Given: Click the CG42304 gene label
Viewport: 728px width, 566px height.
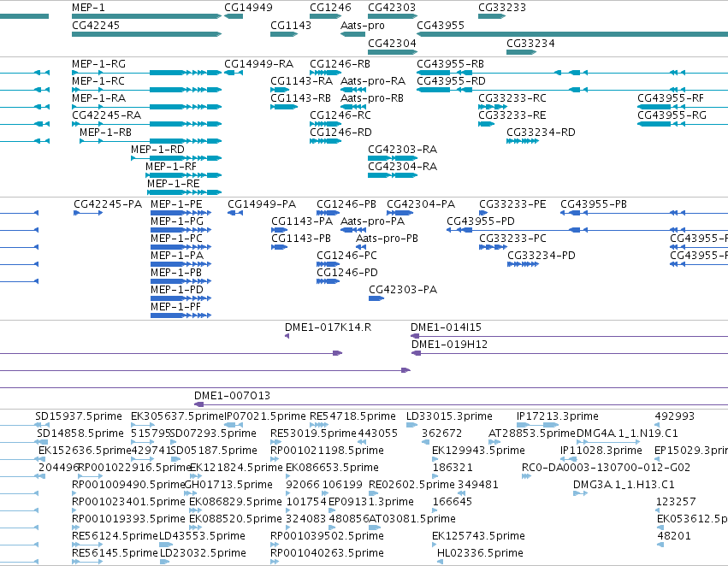Looking at the screenshot, I should tap(392, 43).
